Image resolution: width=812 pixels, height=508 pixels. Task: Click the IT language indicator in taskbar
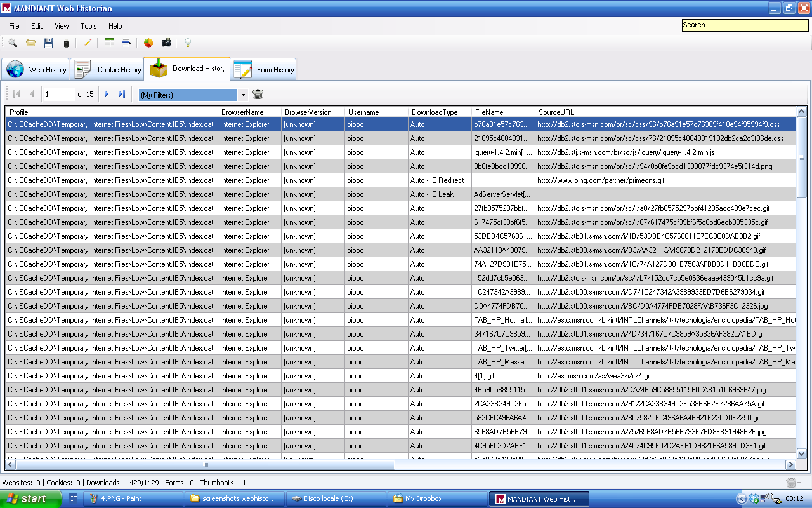[74, 498]
